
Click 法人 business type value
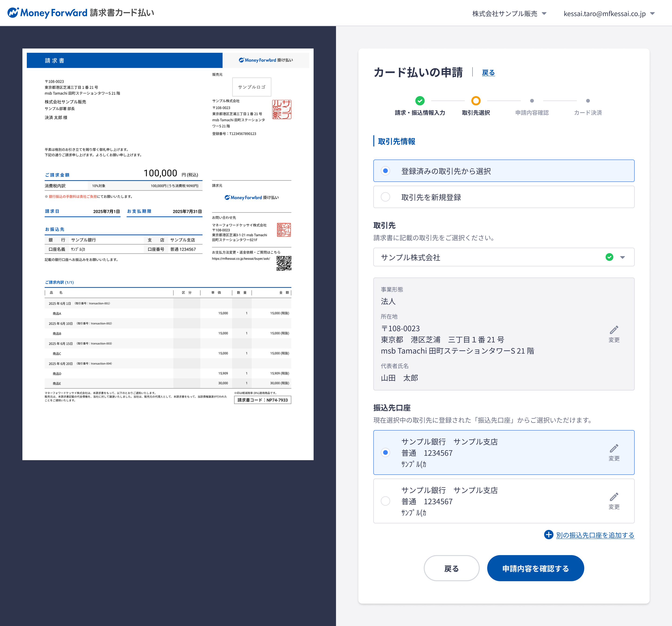(x=388, y=301)
